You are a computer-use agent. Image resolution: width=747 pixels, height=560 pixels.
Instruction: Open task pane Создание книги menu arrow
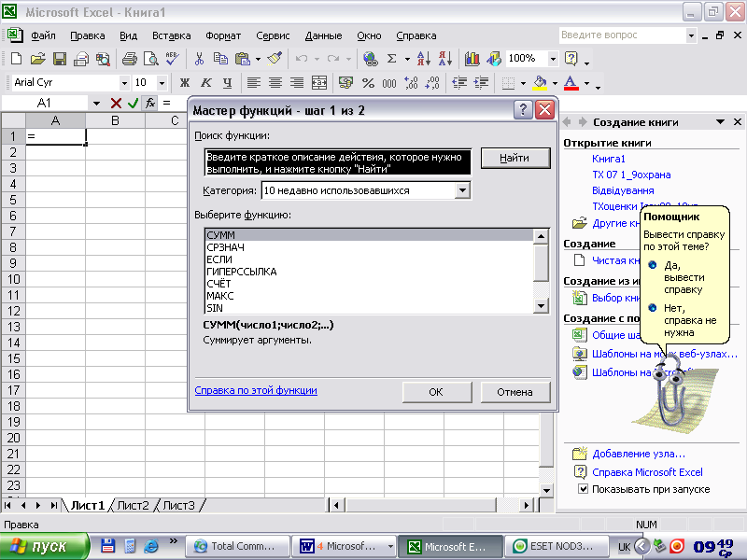pos(720,122)
